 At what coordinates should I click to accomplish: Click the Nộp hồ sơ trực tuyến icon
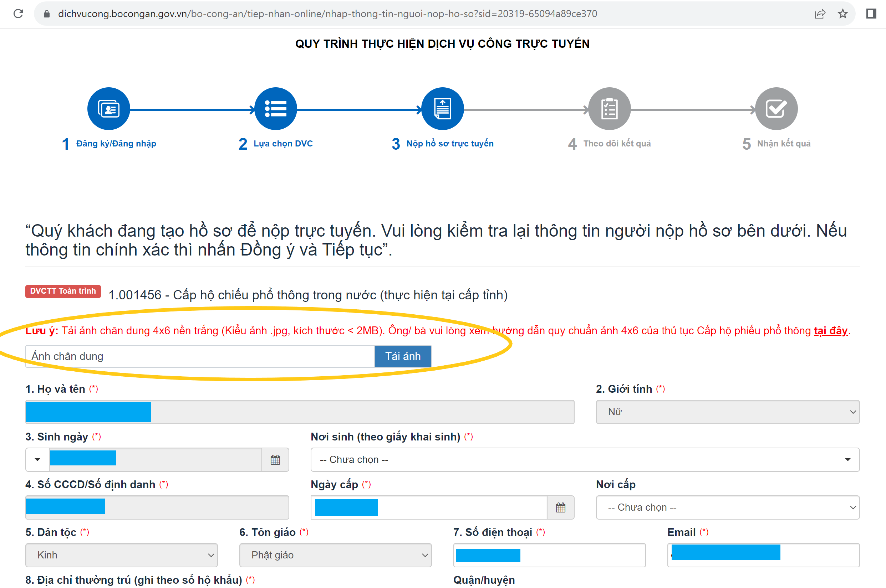point(442,109)
